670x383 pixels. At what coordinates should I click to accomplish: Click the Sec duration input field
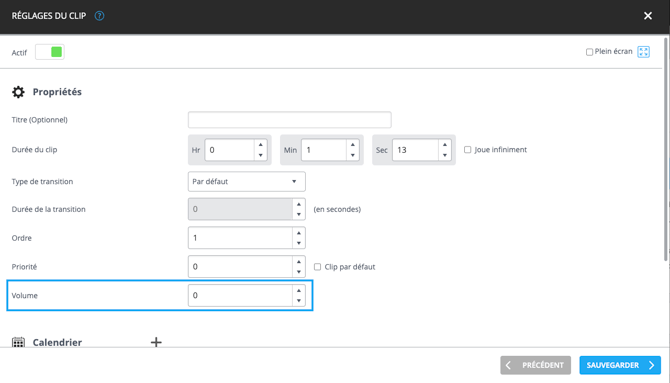(x=415, y=150)
